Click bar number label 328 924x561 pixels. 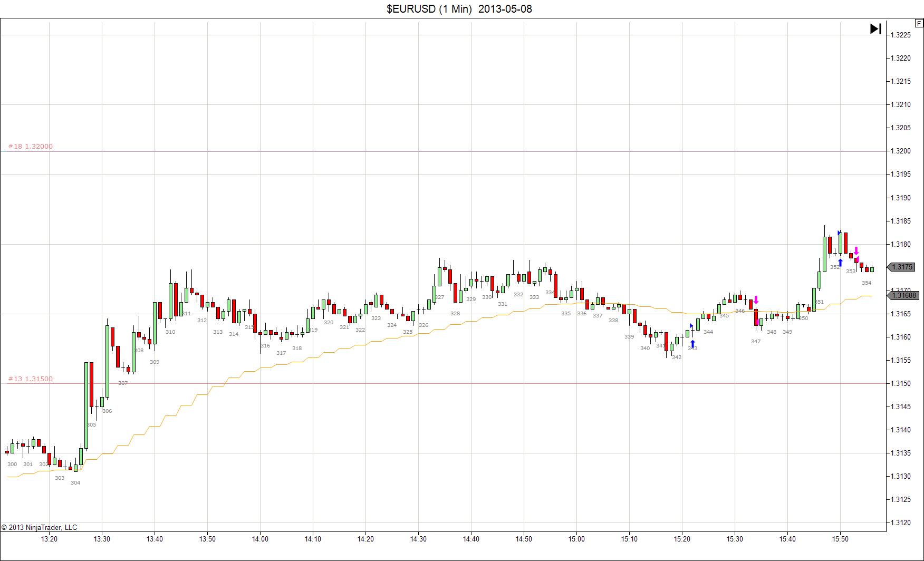tap(455, 314)
